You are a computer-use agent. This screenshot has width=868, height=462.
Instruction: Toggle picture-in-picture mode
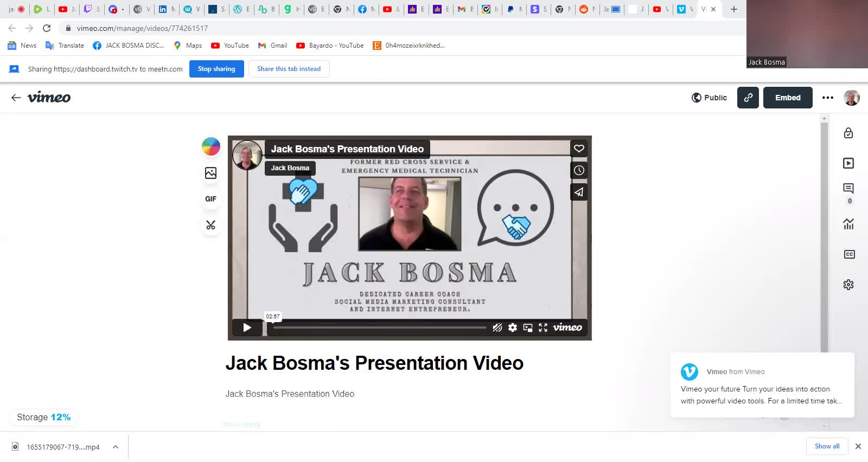527,328
